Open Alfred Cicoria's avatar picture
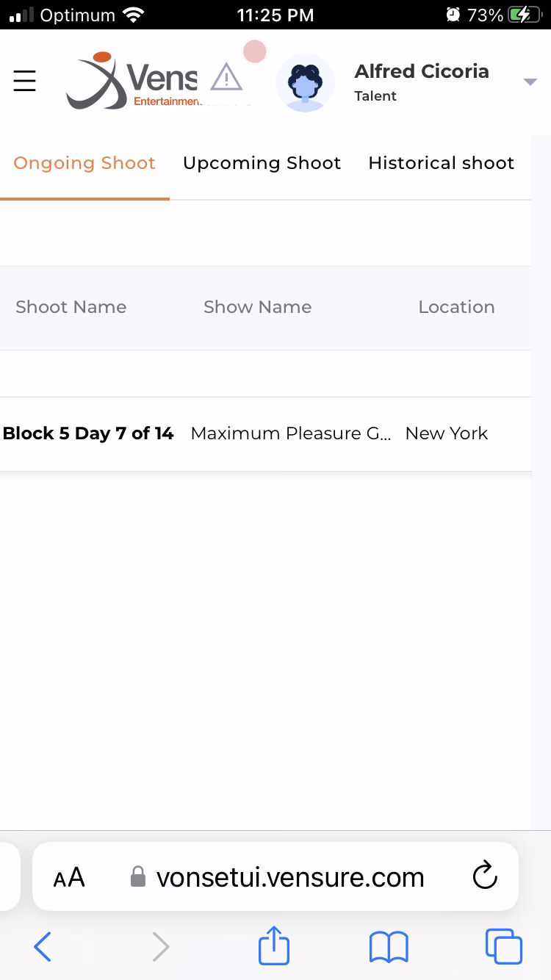This screenshot has width=551, height=980. (305, 83)
